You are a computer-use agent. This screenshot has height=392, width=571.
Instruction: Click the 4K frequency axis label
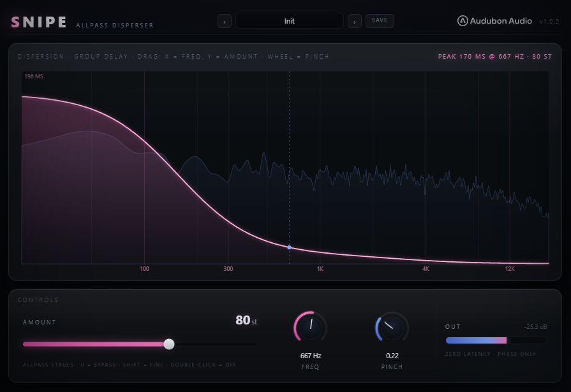tap(426, 269)
